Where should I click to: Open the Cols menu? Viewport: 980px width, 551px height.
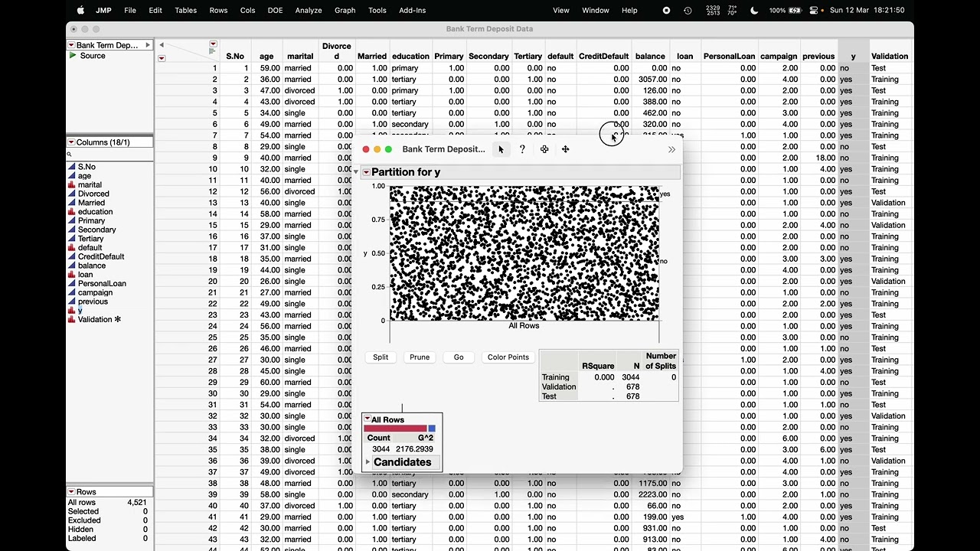(247, 11)
